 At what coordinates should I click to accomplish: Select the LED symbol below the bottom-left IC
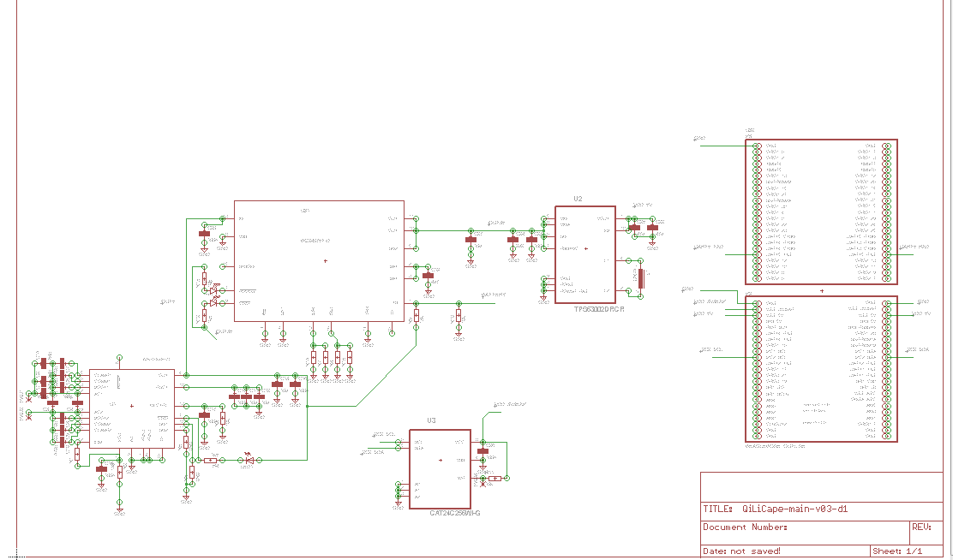point(249,460)
